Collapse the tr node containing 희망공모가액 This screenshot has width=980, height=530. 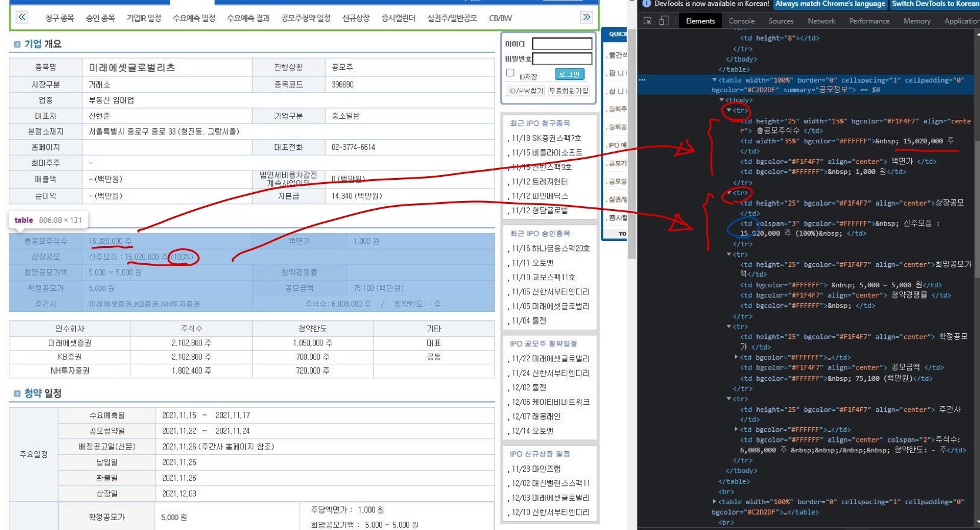tap(729, 254)
